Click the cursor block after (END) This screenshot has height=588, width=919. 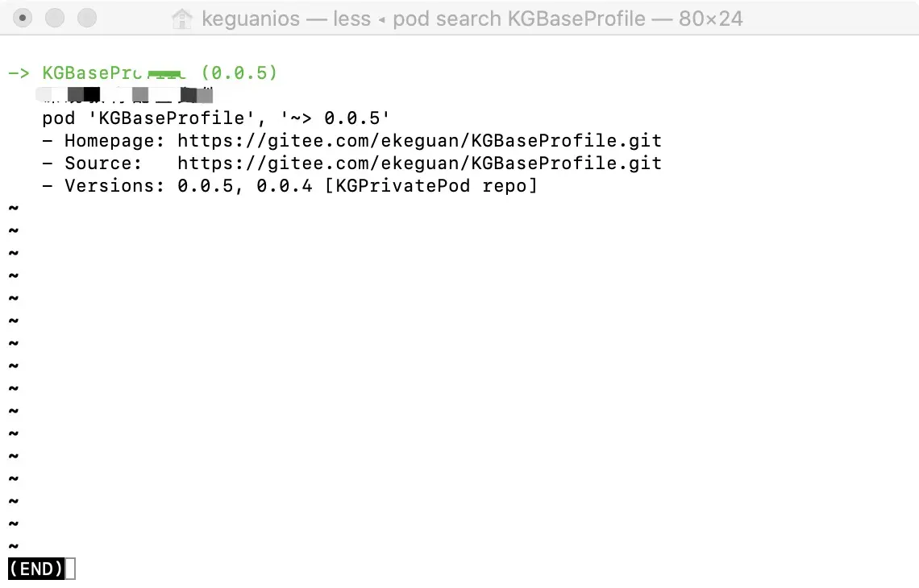[x=70, y=569]
